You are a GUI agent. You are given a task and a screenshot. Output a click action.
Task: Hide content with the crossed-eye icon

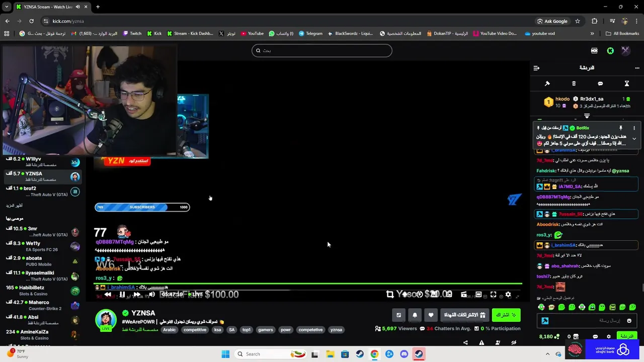coord(514,343)
